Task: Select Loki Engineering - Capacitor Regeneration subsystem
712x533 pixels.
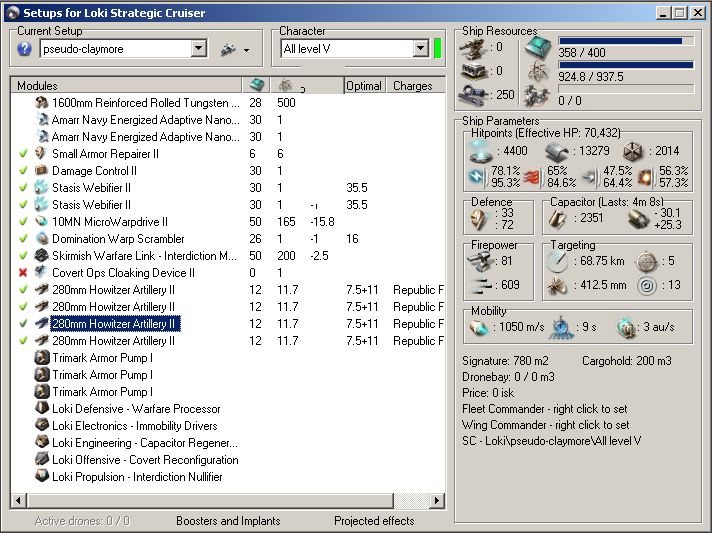Action: coord(145,443)
